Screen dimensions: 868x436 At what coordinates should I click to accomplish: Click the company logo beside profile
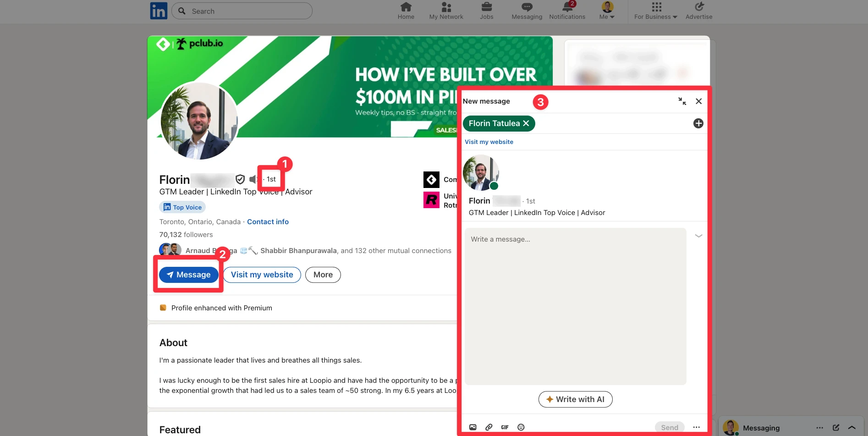point(431,180)
